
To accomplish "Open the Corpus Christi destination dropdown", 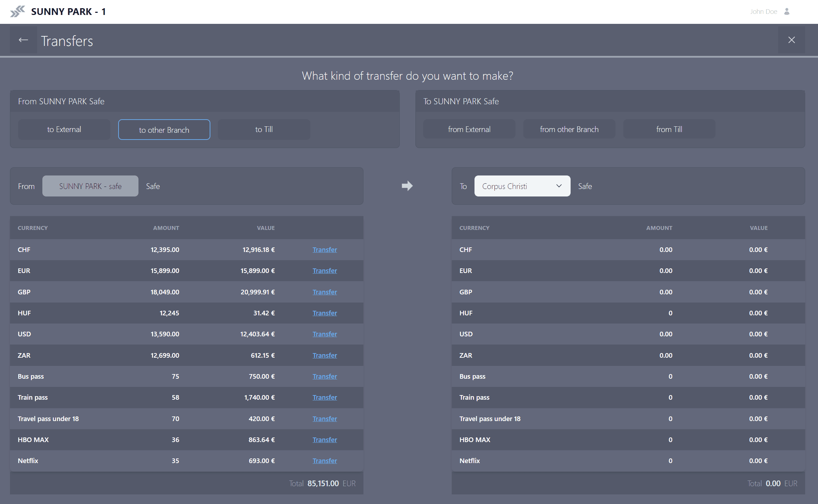I will (x=522, y=186).
